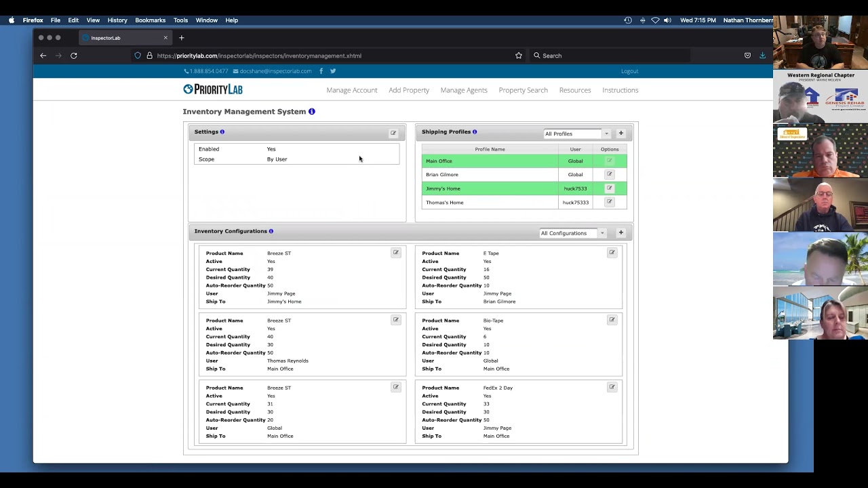Click the Wi-Fi icon in menu bar
868x488 pixels.
pos(655,20)
